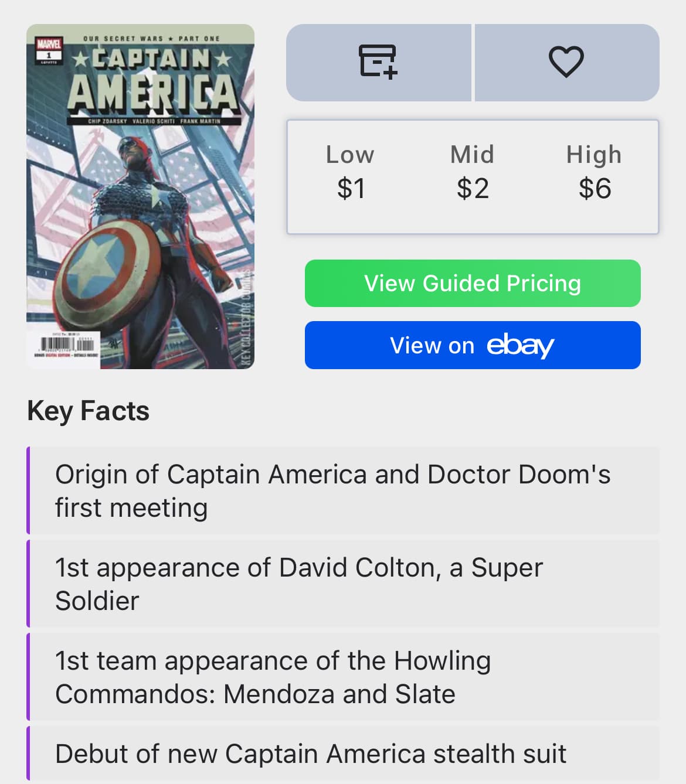
Task: Open the Howling Commandos team appearance fact
Action: 343,677
